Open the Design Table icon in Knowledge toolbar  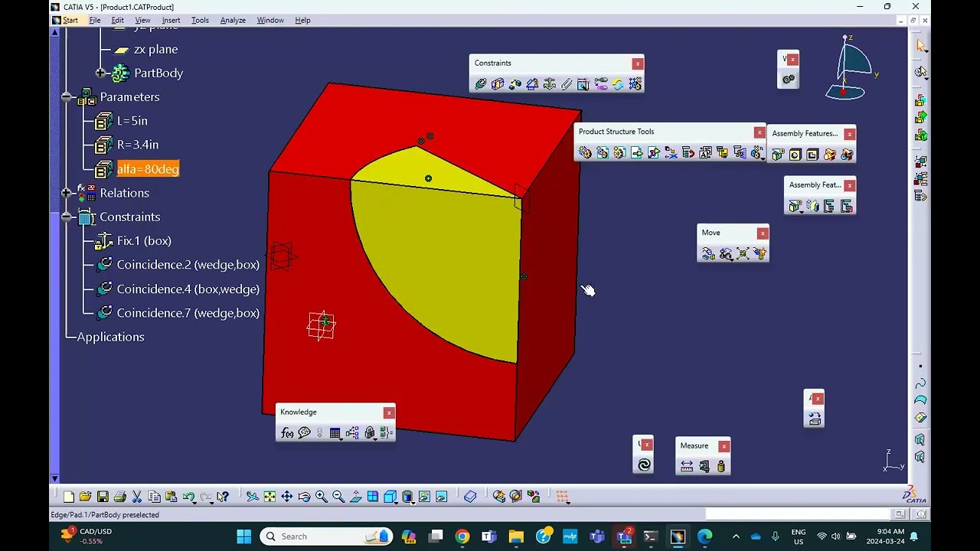335,433
